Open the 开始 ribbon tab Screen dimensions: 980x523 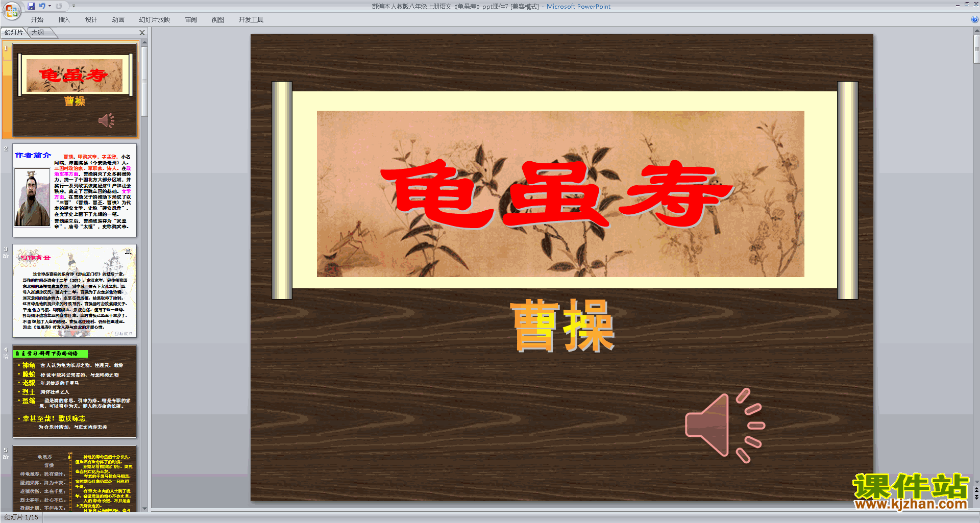(37, 20)
